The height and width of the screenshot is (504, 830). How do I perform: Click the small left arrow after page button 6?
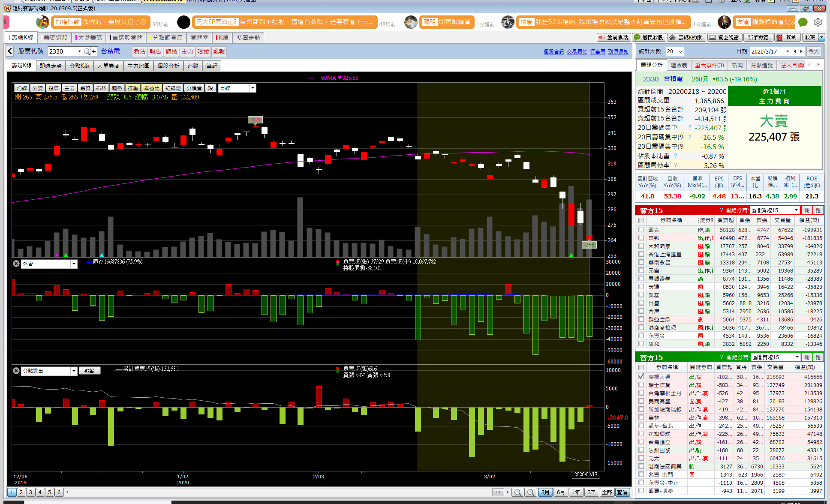coord(67,492)
